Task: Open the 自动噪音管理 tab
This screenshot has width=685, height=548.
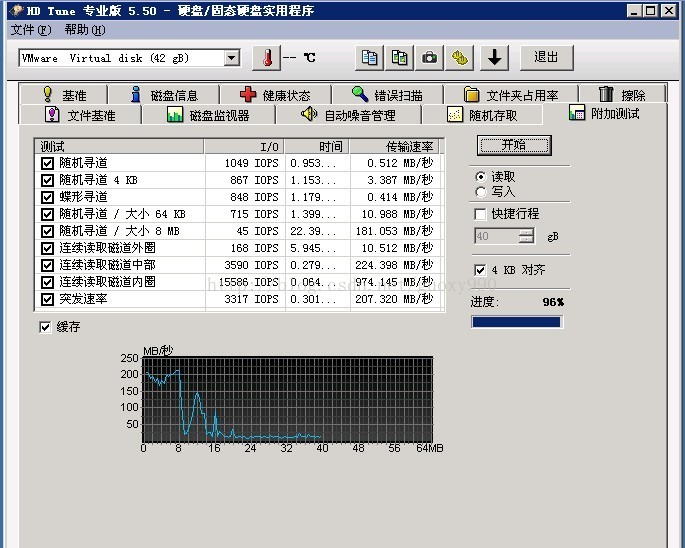Action: click(x=348, y=115)
